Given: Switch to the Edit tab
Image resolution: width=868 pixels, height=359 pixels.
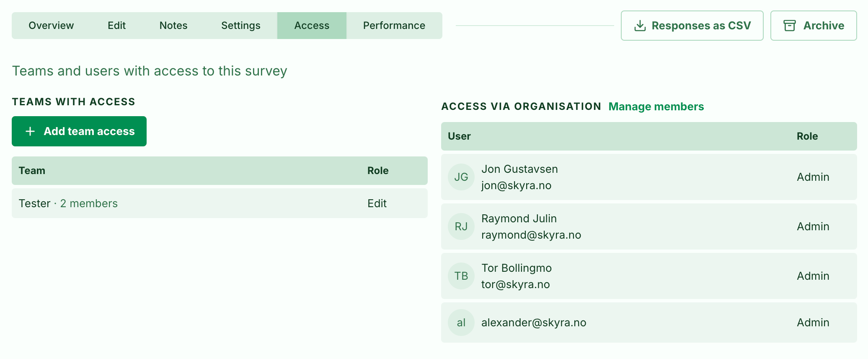Looking at the screenshot, I should pos(116,26).
